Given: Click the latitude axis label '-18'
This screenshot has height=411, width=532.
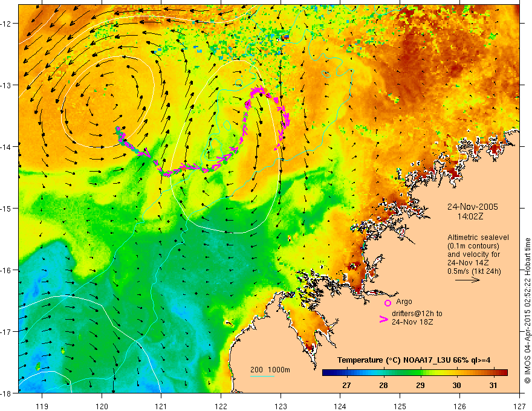Looking at the screenshot, I should pos(7,393).
